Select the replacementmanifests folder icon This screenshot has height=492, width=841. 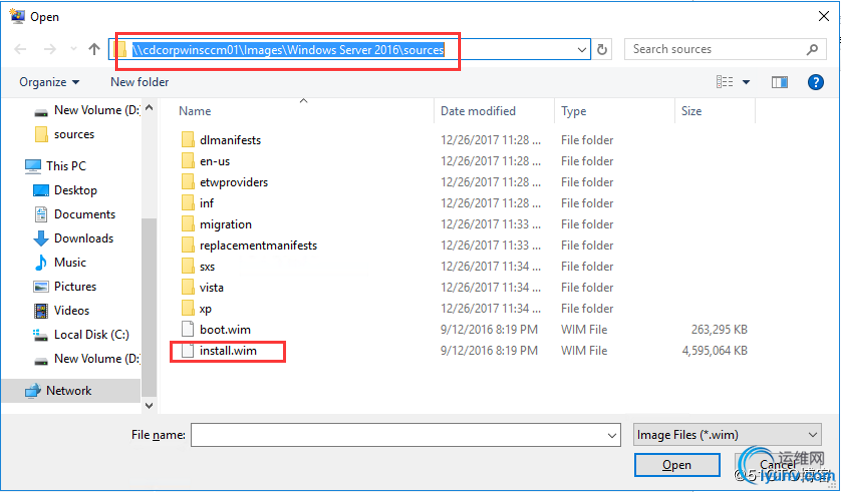[x=188, y=245]
